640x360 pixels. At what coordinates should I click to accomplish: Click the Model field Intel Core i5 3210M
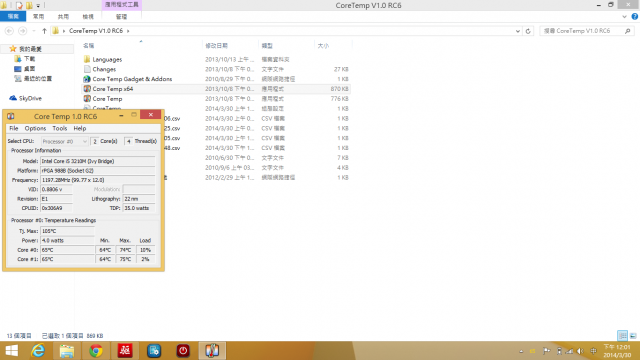(x=98, y=161)
